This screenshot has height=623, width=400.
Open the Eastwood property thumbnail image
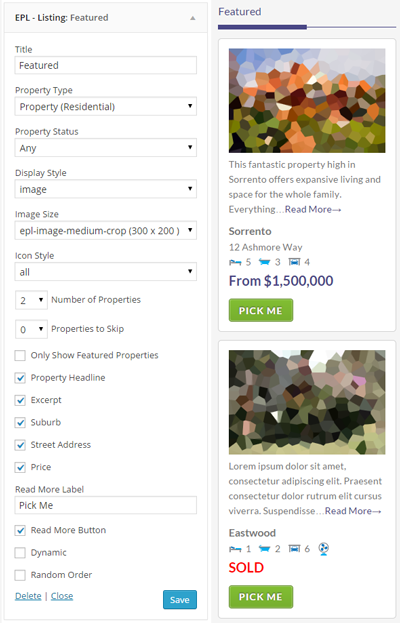307,402
